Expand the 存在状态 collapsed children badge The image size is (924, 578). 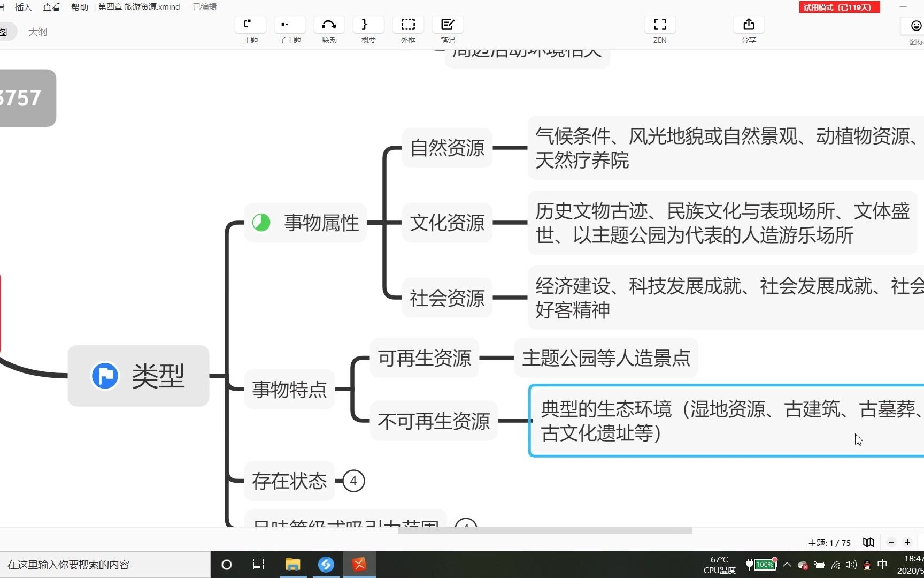coord(353,481)
